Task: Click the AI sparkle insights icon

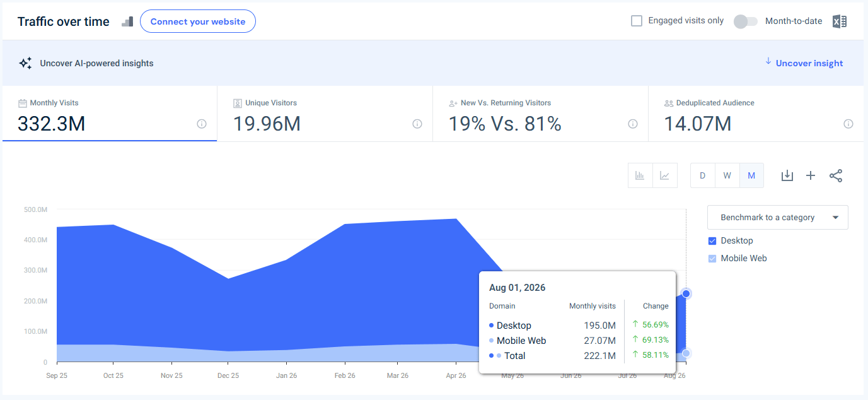Action: pyautogui.click(x=25, y=63)
